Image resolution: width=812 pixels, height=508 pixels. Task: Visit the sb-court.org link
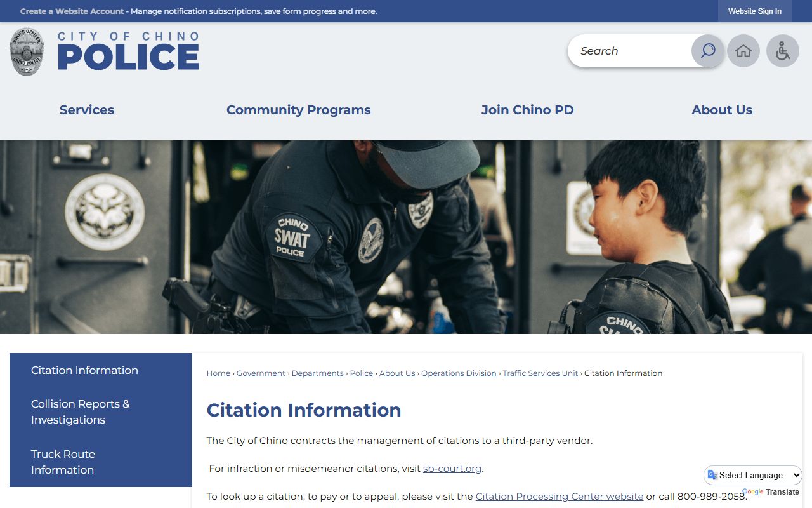(x=452, y=469)
